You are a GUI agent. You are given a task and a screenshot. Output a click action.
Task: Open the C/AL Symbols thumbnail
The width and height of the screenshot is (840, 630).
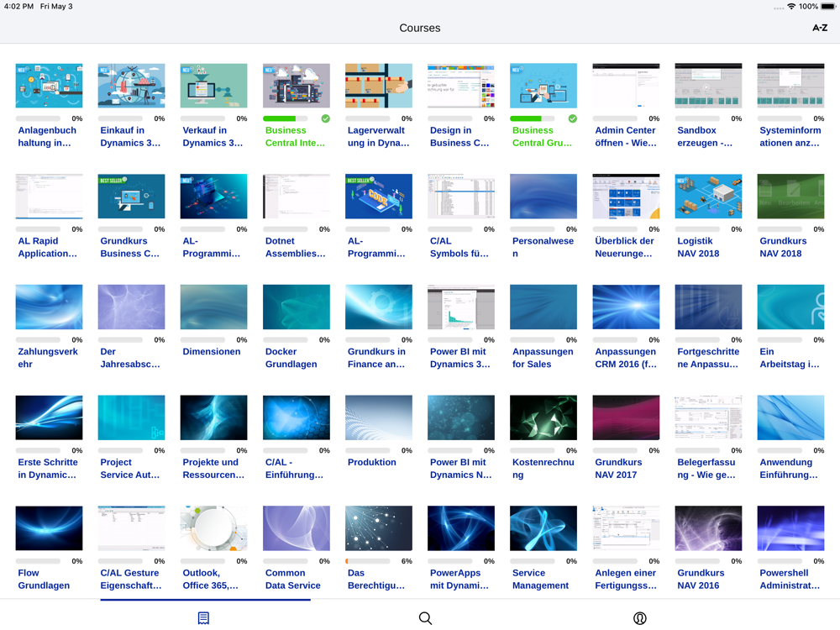click(461, 196)
